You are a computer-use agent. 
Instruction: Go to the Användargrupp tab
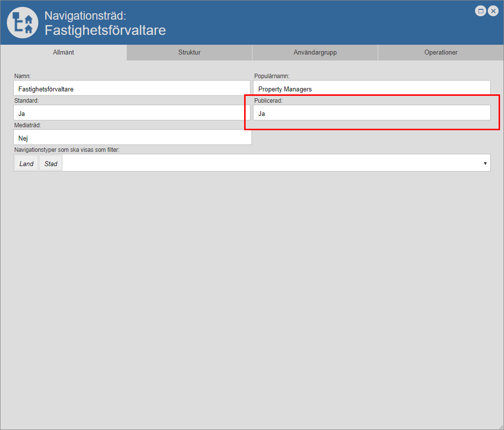pos(315,53)
